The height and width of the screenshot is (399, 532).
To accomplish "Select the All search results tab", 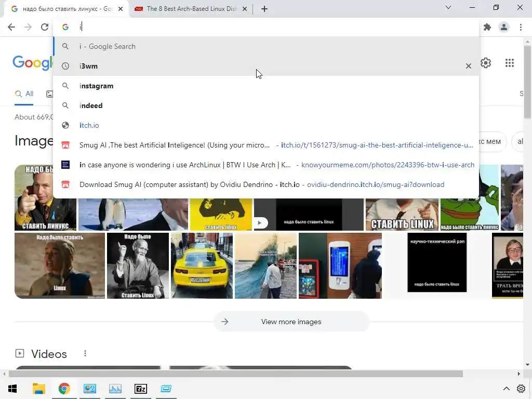I will click(x=24, y=94).
